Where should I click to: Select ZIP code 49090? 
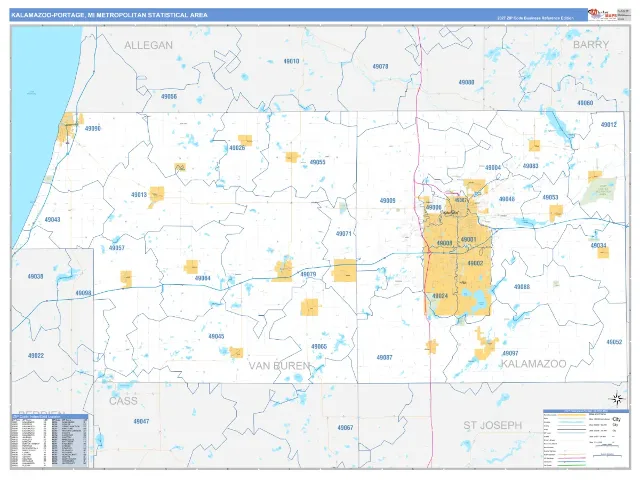(x=93, y=129)
